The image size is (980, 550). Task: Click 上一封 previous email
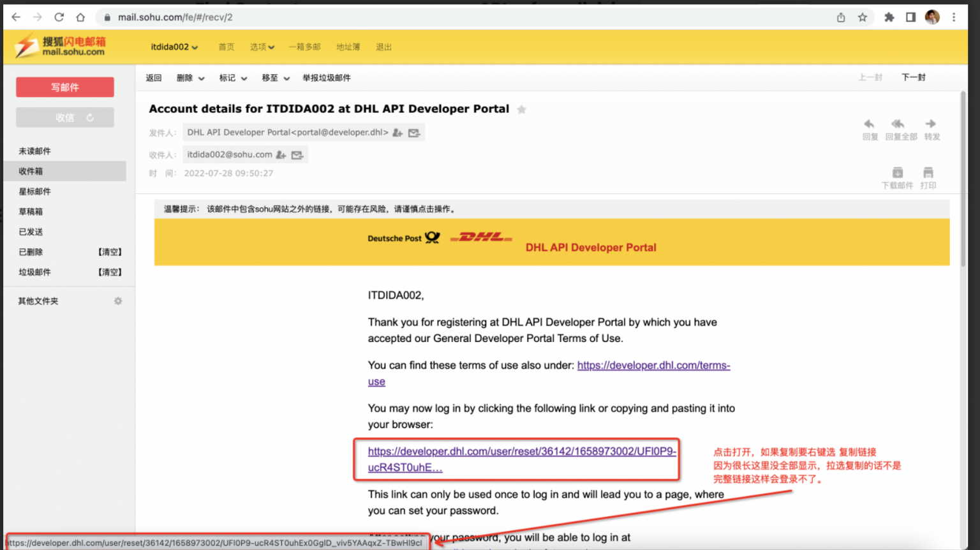870,77
